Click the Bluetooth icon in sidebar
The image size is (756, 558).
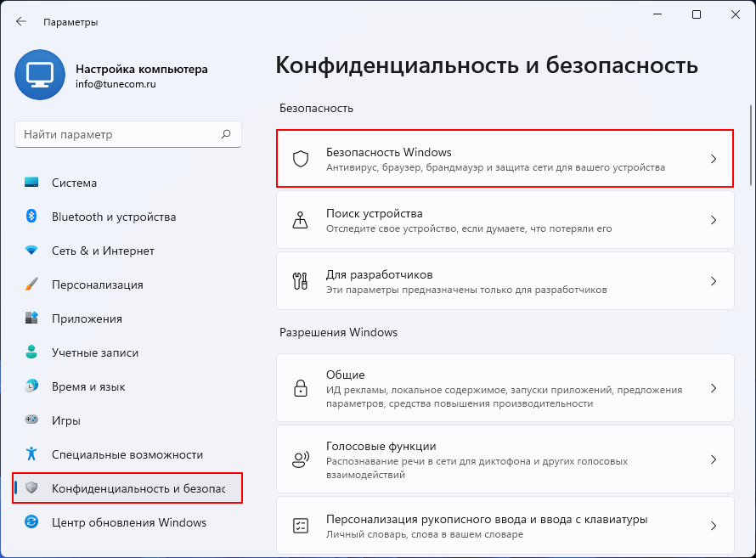click(31, 216)
